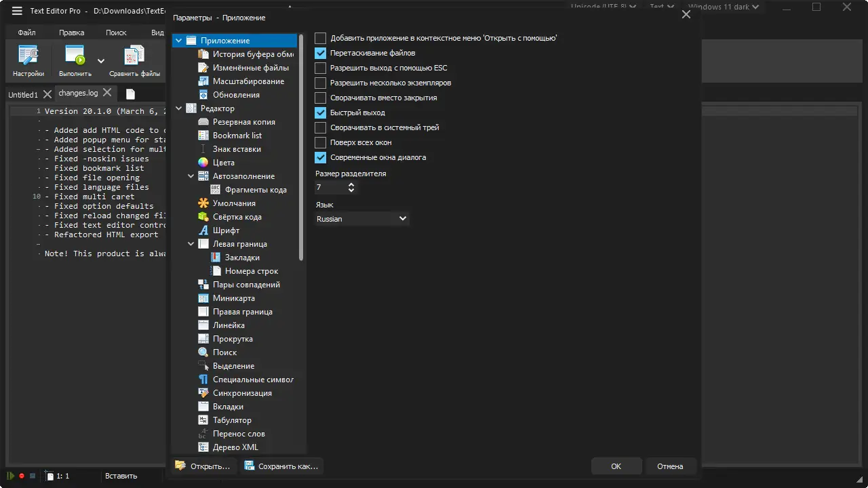Image resolution: width=868 pixels, height=488 pixels.
Task: Close the Параметры dialog
Action: pos(686,14)
